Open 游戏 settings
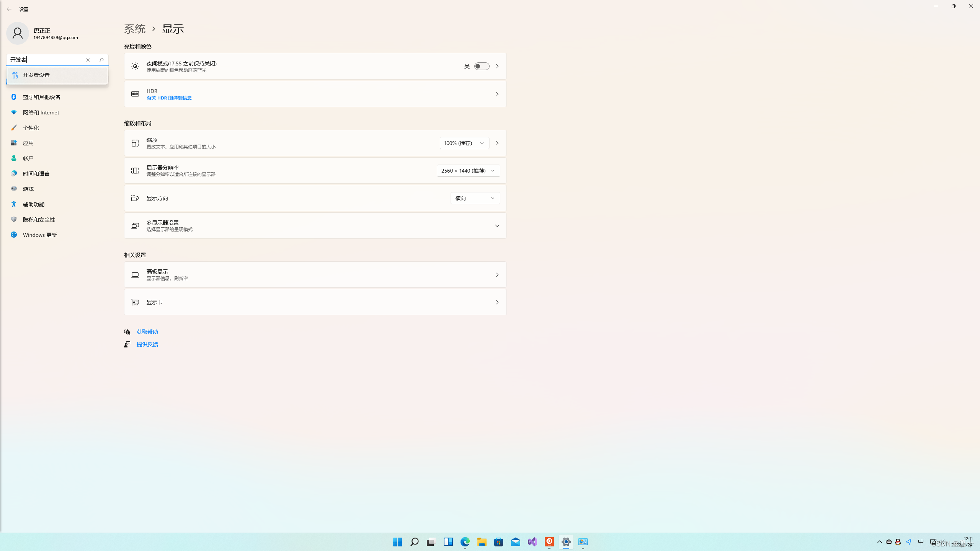 click(x=57, y=189)
